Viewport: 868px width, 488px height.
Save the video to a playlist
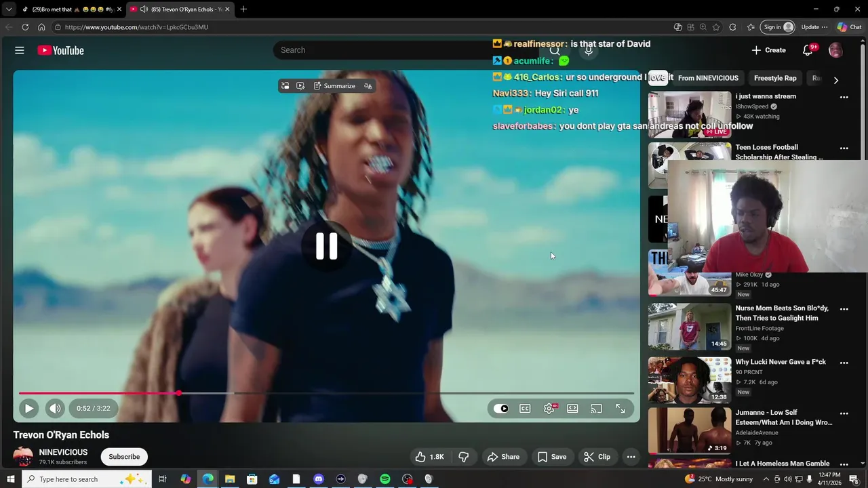pos(552,457)
